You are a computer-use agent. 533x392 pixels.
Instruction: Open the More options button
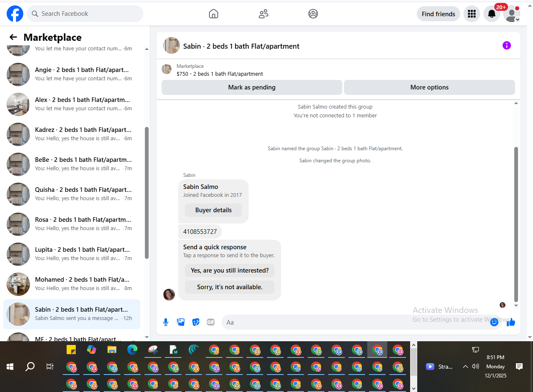coord(429,87)
